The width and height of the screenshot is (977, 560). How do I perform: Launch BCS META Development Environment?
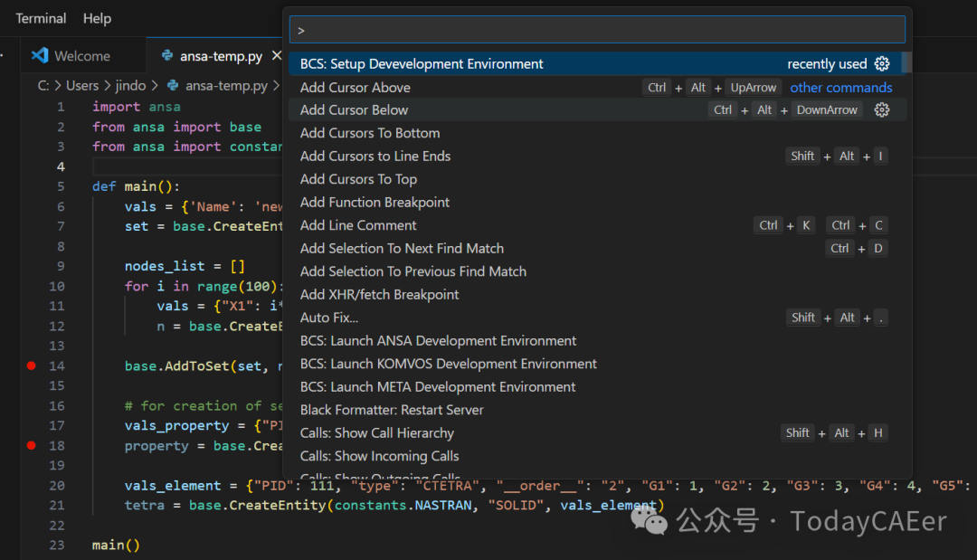595,386
